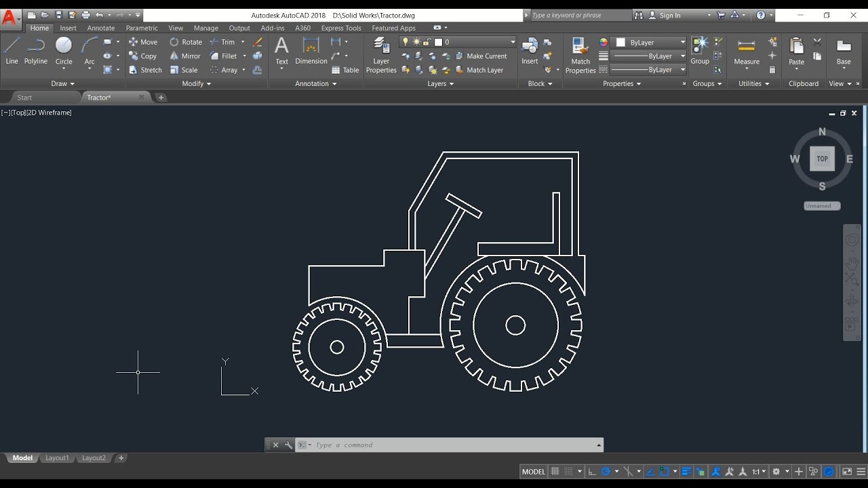Select the Dimension tool
Viewport: 868px width, 488px height.
311,51
